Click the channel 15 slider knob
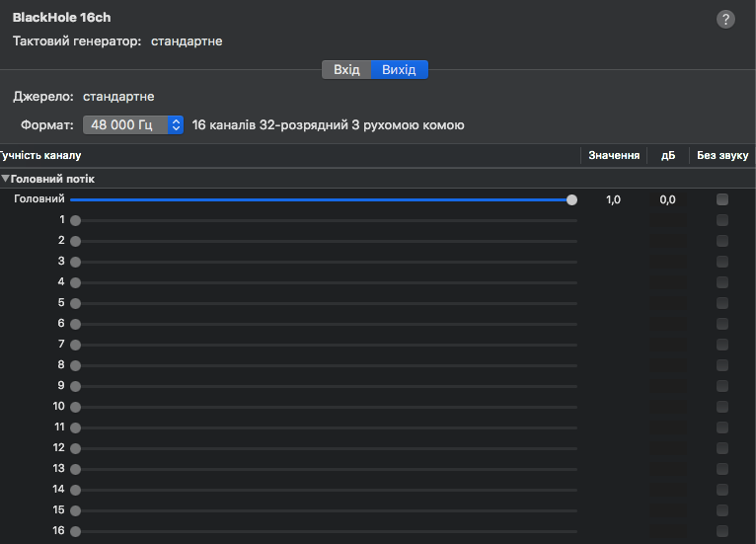The image size is (756, 544). click(75, 510)
